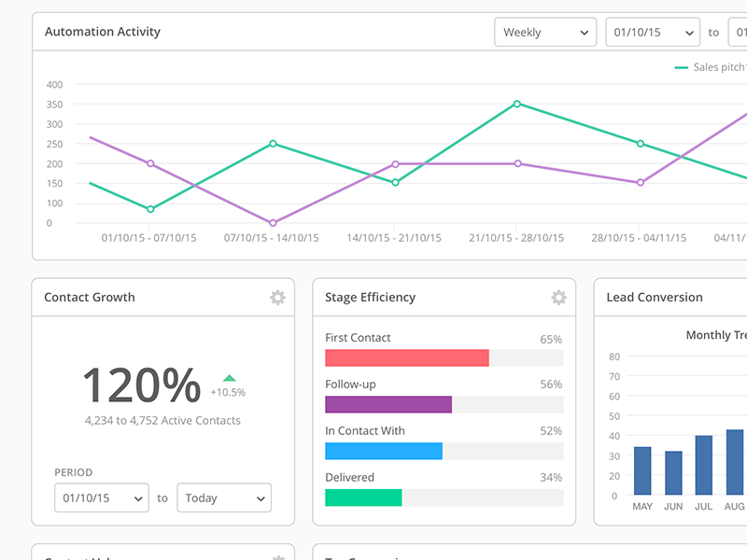This screenshot has width=747, height=560.
Task: Select the MAY bar in Lead Conversion
Action: tap(642, 471)
